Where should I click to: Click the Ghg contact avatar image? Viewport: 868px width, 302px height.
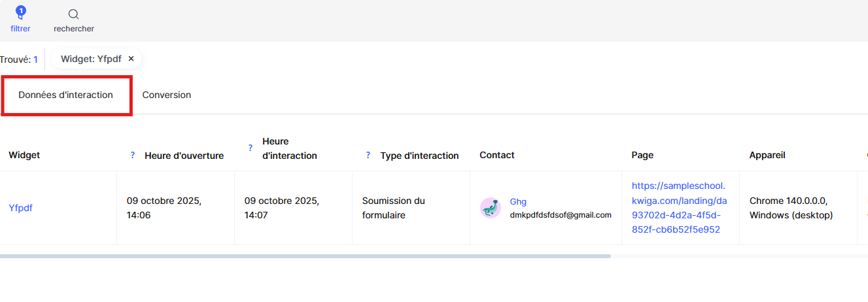tap(490, 208)
